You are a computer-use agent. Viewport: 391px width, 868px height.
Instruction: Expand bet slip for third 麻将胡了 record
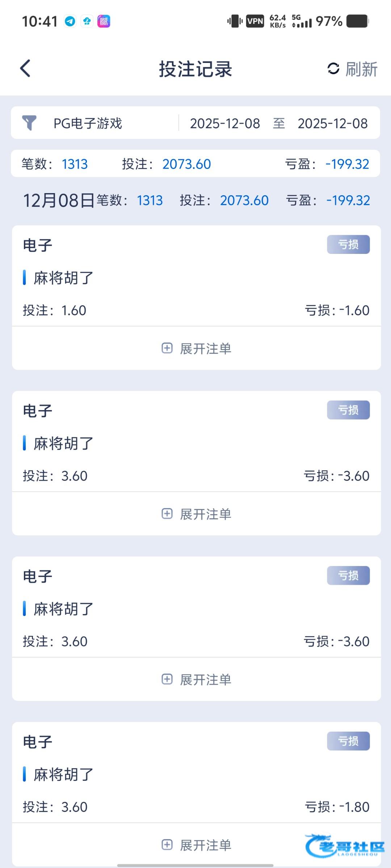pyautogui.click(x=196, y=679)
